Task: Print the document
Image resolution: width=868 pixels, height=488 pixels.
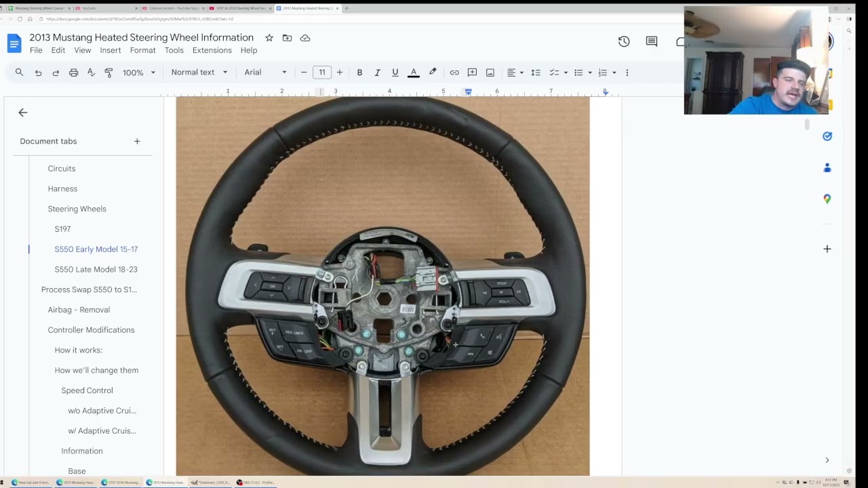Action: (x=73, y=73)
